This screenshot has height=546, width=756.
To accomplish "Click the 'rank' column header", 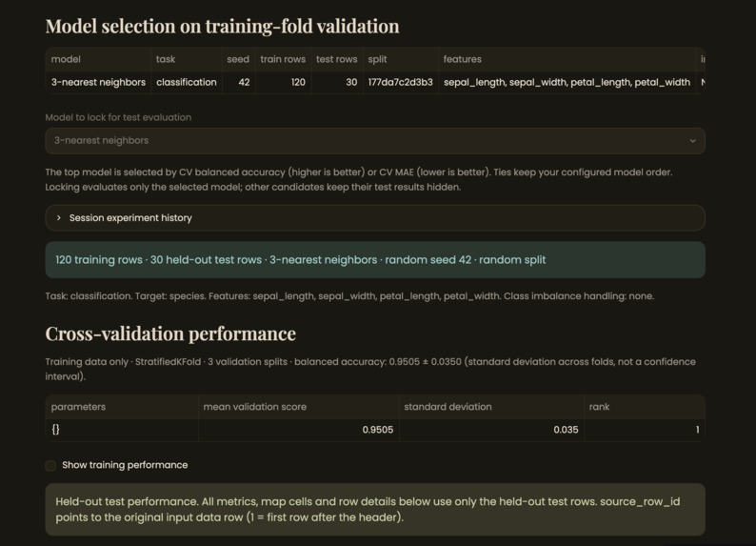I will click(645, 407).
